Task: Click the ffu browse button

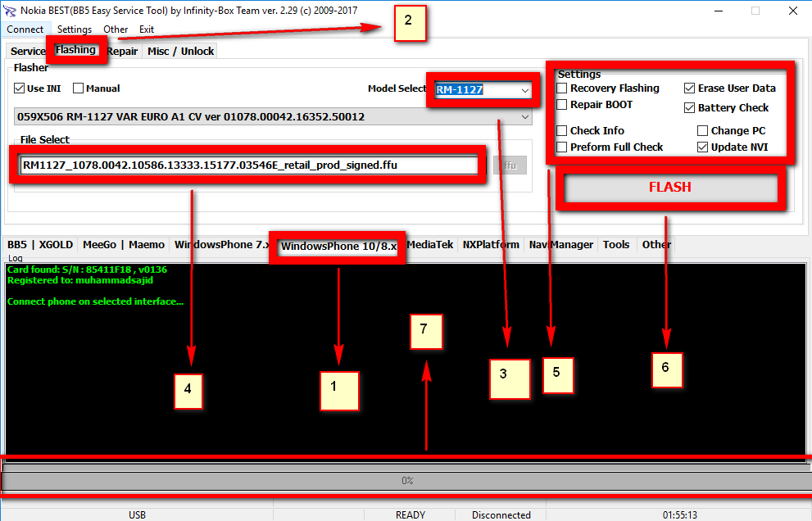Action: click(x=510, y=165)
